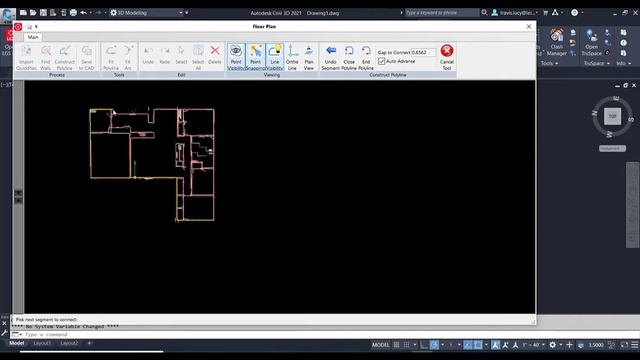This screenshot has height=360, width=640.
Task: Click upper arrow on Floor Plan left strip
Action: 18,193
